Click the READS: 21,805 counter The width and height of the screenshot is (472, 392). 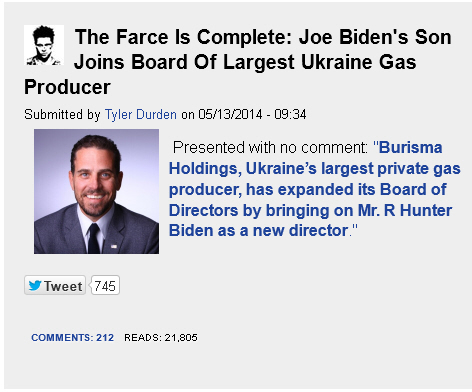pyautogui.click(x=161, y=337)
